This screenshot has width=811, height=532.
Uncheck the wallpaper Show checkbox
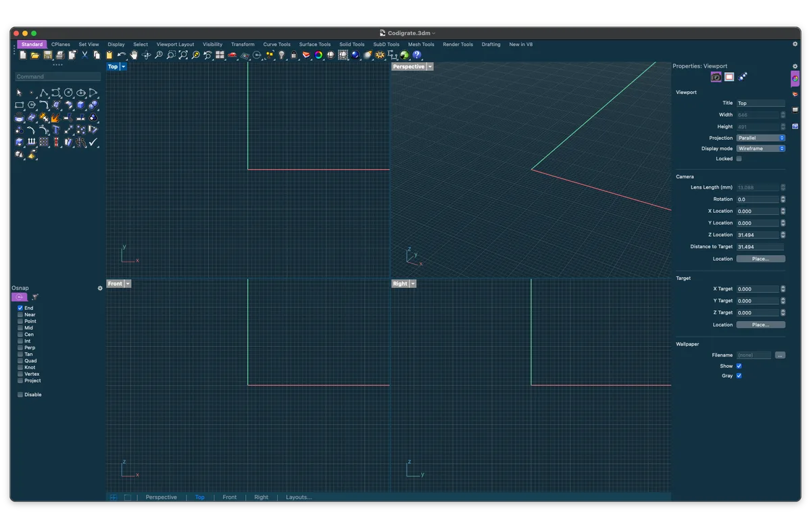point(739,366)
